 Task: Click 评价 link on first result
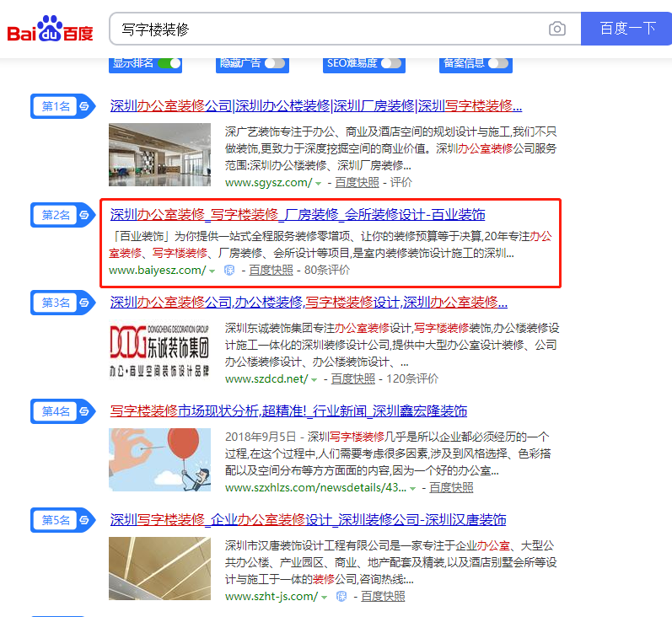[401, 183]
